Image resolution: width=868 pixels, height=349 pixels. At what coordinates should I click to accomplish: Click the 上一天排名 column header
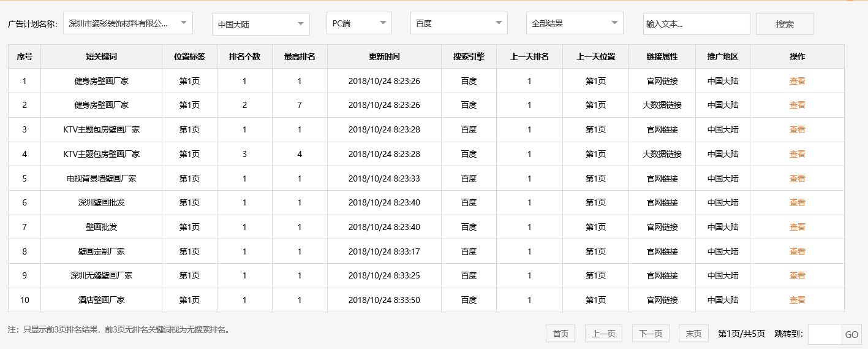[x=529, y=56]
